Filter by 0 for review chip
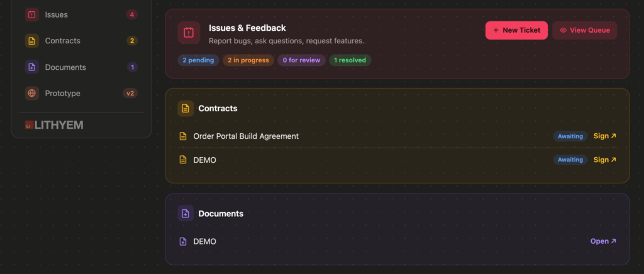Screen dimensions: 644x274 [301, 60]
